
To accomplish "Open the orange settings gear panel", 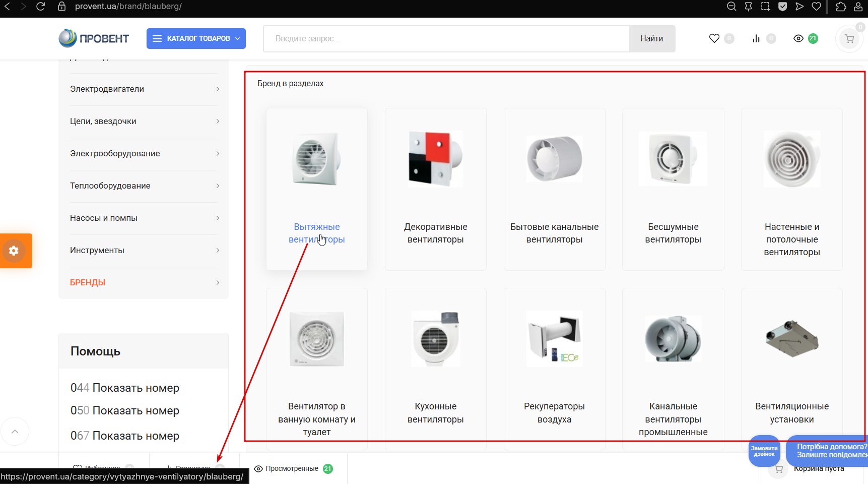I will (16, 251).
